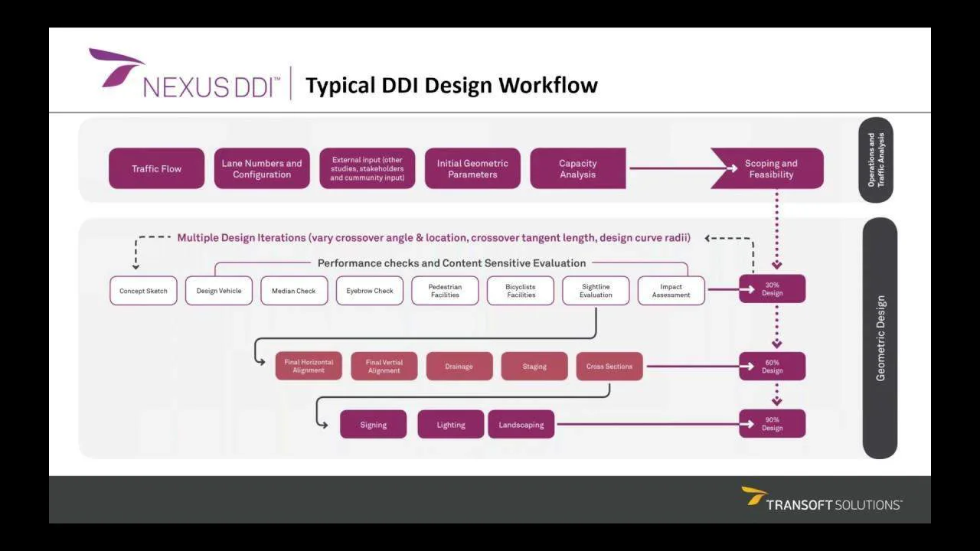The image size is (980, 551).
Task: Click the Bicyclists Facilities box
Action: click(521, 291)
